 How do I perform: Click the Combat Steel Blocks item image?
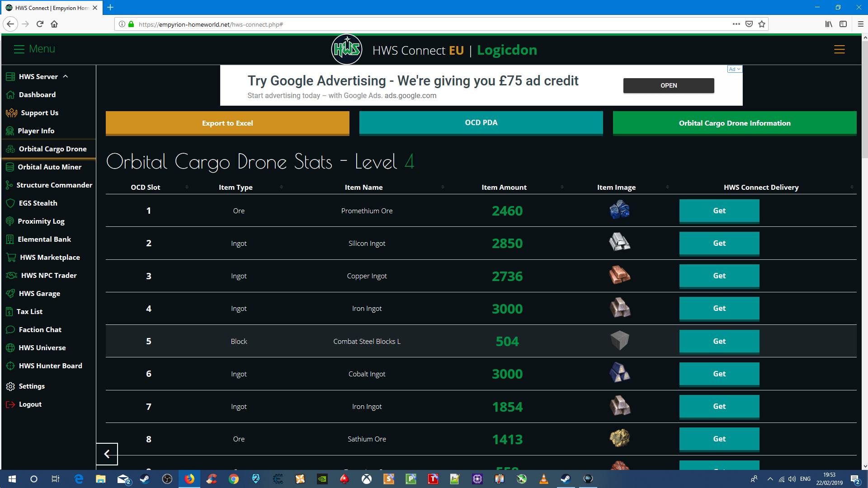click(619, 341)
